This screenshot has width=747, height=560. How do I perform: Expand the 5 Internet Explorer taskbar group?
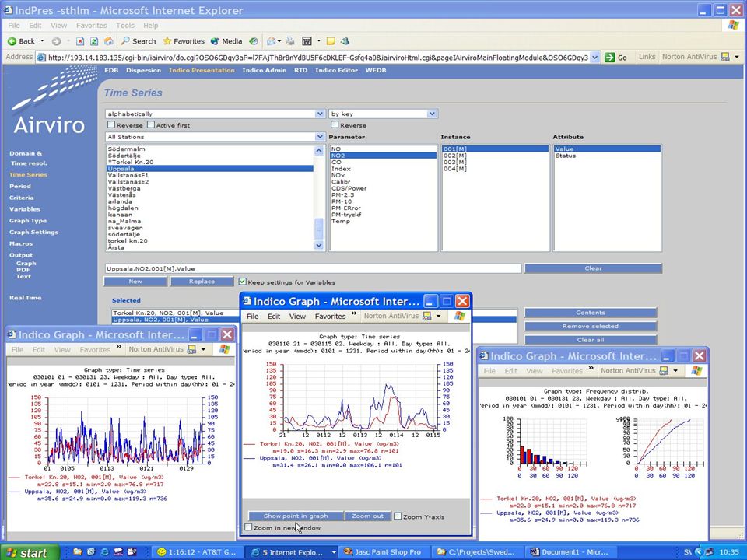click(334, 552)
